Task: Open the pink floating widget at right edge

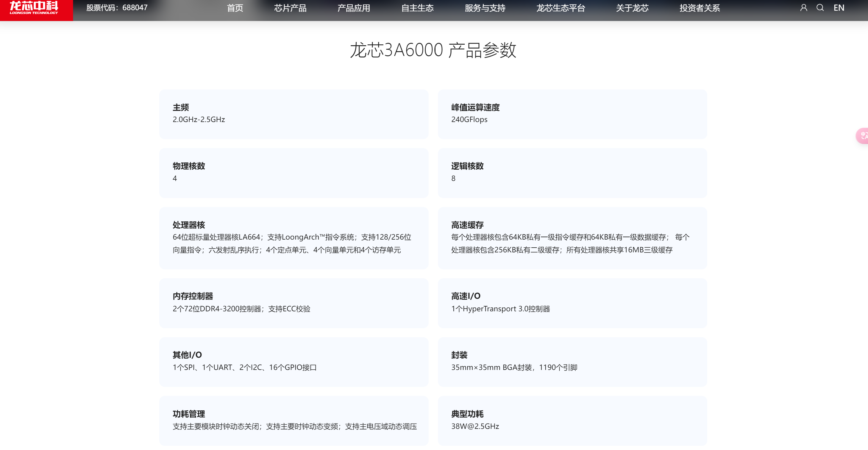Action: (862, 136)
